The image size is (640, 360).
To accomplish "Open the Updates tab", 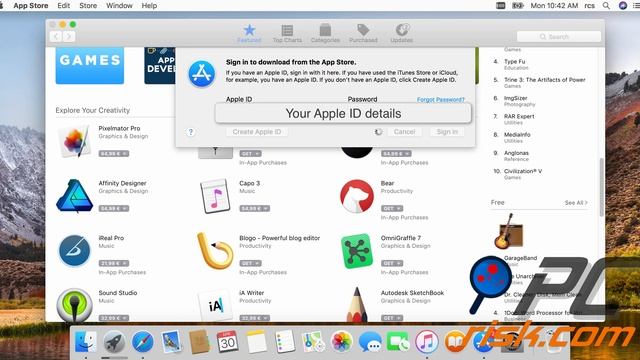I will 402,33.
